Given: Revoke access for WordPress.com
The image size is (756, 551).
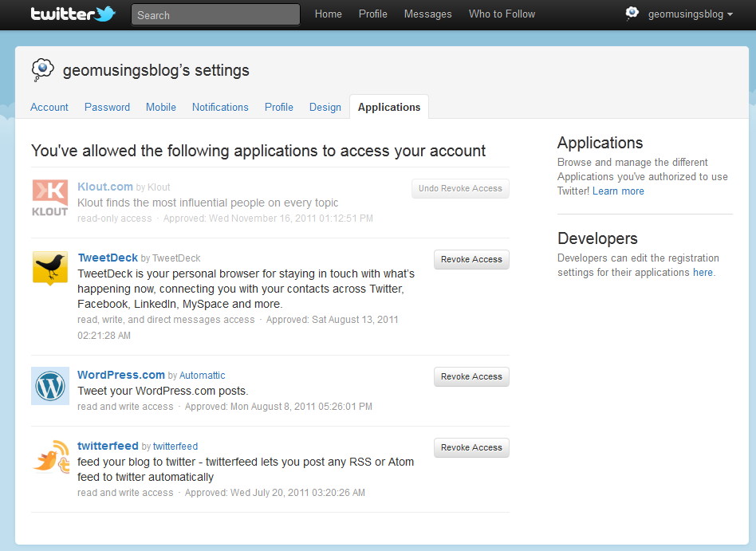Looking at the screenshot, I should coord(471,376).
